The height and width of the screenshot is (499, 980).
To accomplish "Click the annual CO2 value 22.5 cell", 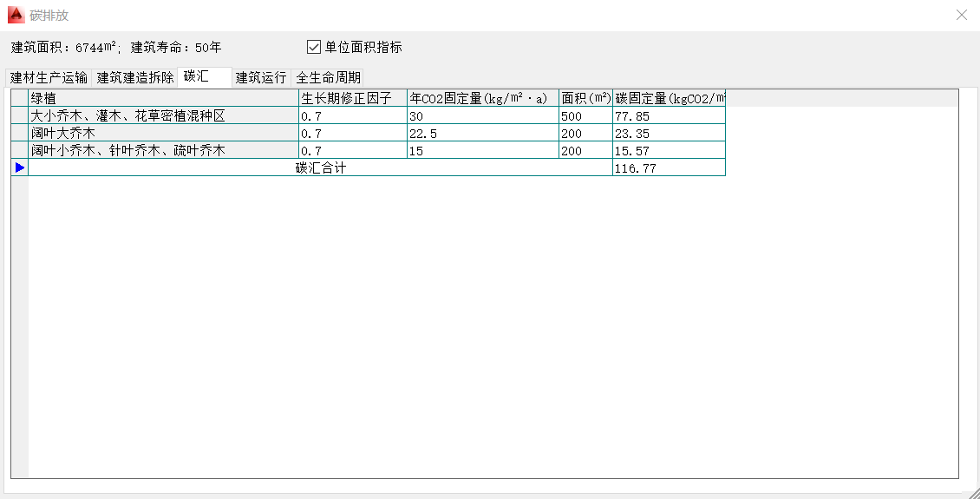I will tap(482, 133).
